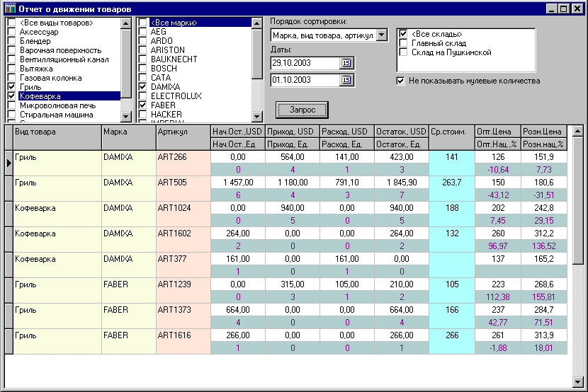
Task: Enable the Вытяжка product type checkbox
Action: tap(11, 69)
